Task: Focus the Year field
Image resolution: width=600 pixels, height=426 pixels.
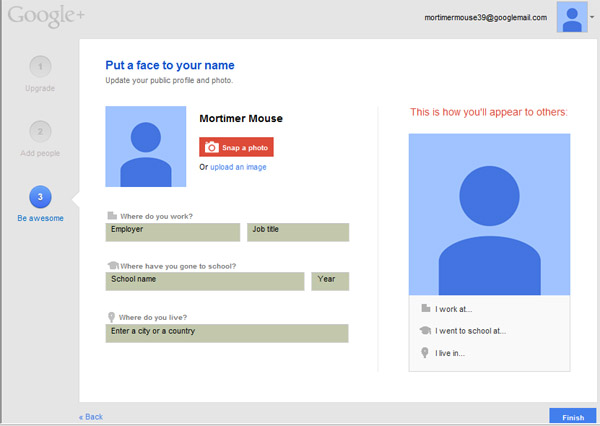Action: pos(330,281)
